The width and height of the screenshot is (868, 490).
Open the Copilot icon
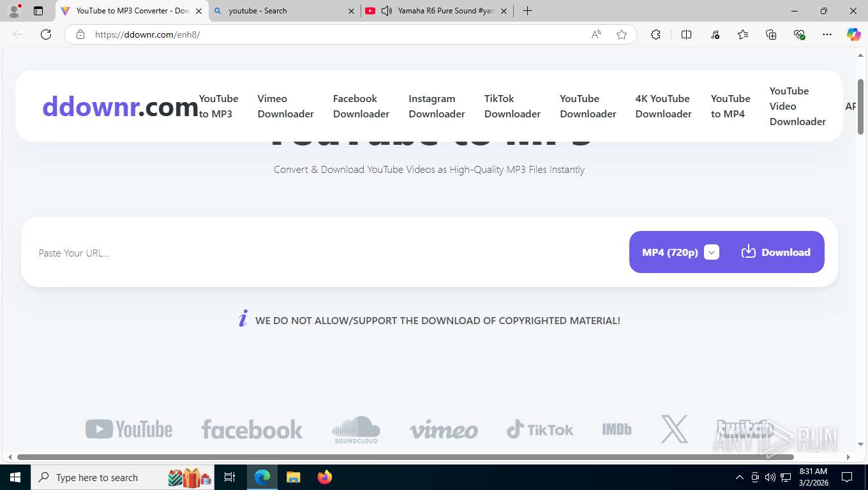(854, 34)
